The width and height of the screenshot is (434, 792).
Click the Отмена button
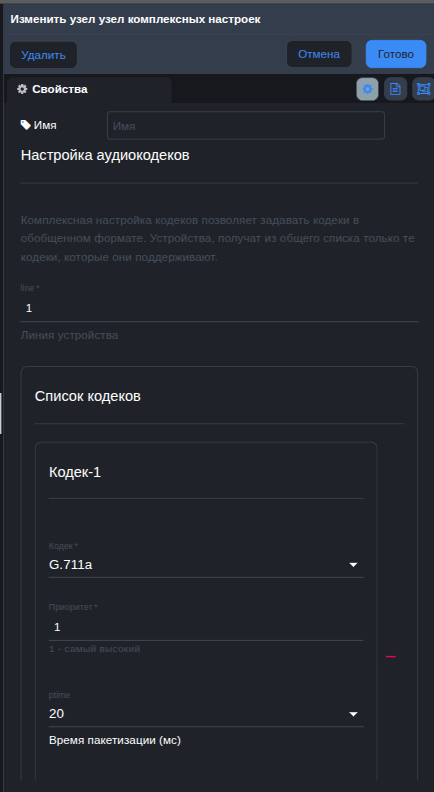coord(319,54)
